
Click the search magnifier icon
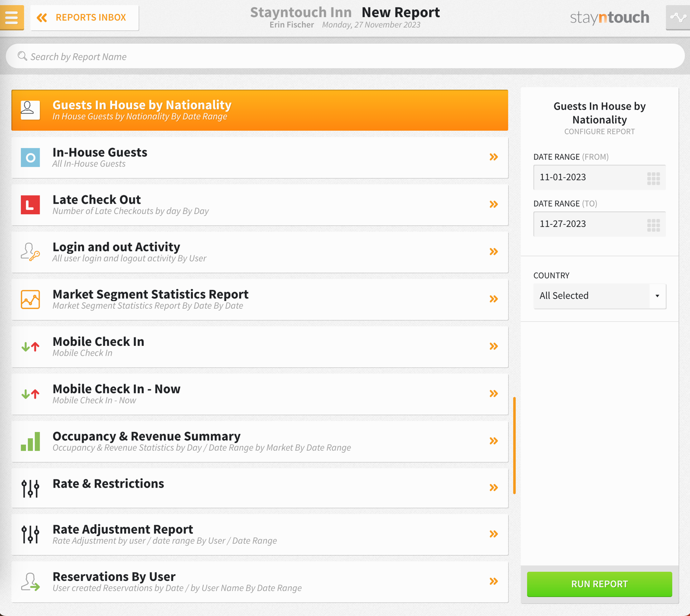[22, 56]
